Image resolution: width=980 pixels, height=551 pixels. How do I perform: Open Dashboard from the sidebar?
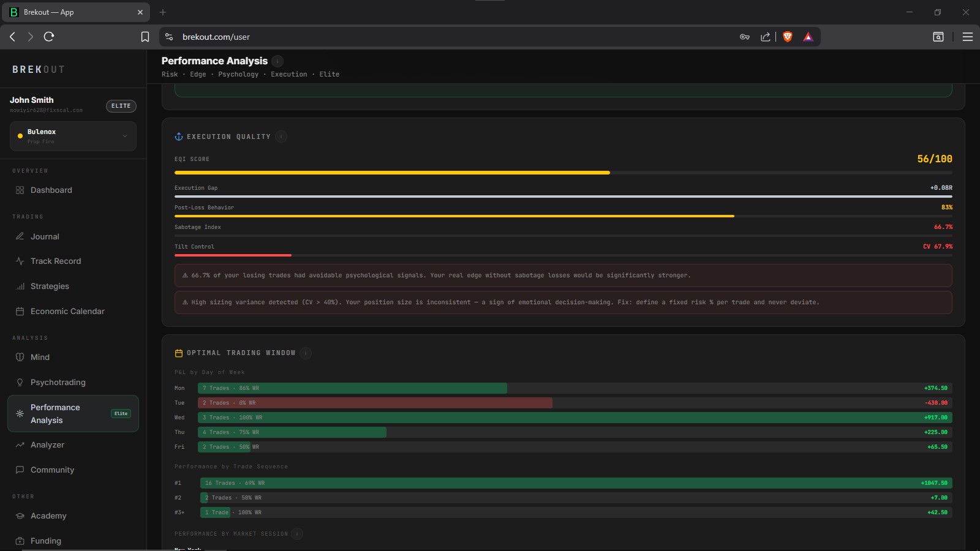(x=51, y=190)
